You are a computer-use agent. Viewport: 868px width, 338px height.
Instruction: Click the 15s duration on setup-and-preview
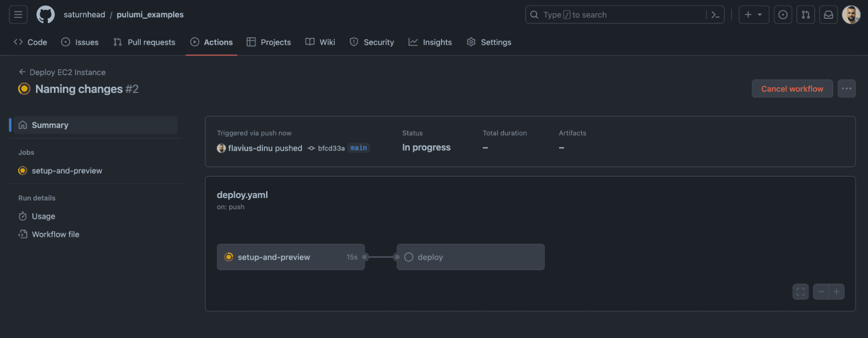[x=352, y=257]
